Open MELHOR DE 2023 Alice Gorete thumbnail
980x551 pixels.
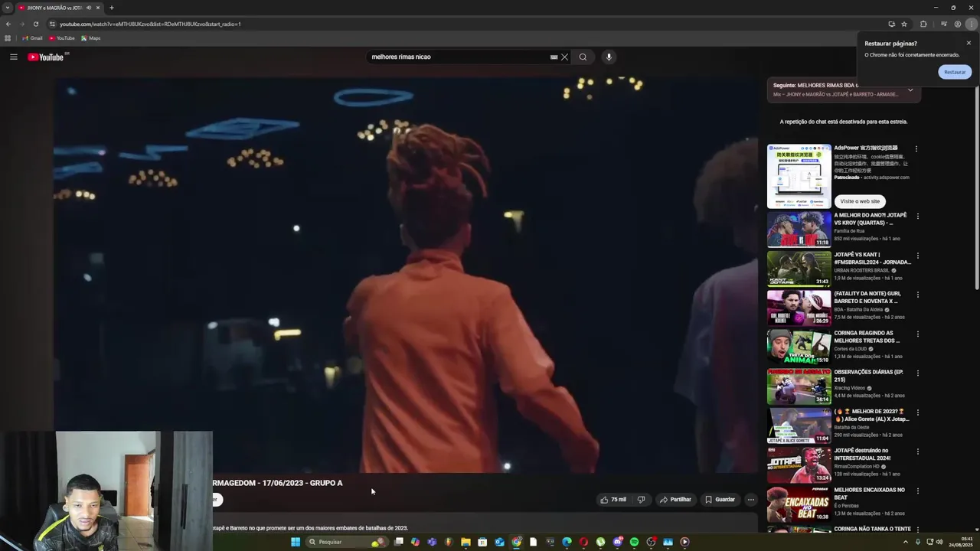799,425
